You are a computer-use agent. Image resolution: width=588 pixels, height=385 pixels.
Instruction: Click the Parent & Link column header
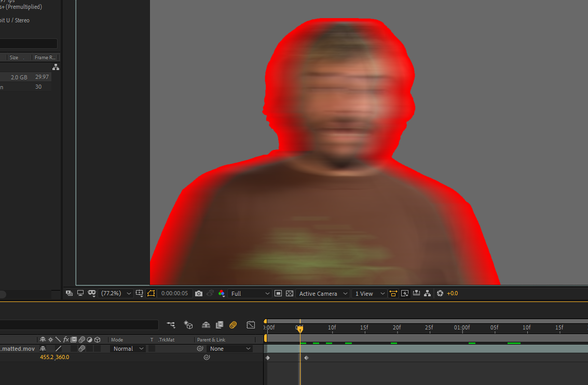211,340
